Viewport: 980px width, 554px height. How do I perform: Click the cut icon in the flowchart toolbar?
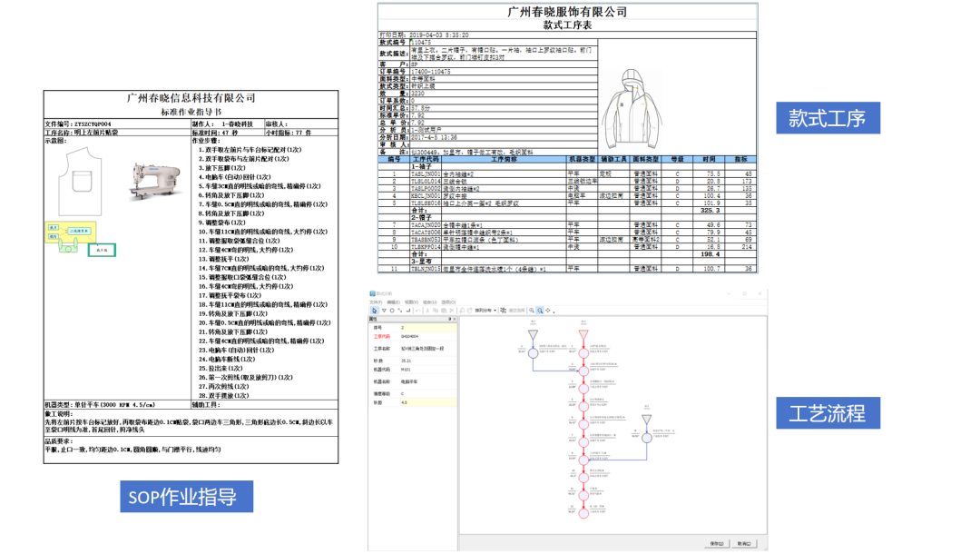pyautogui.click(x=427, y=311)
